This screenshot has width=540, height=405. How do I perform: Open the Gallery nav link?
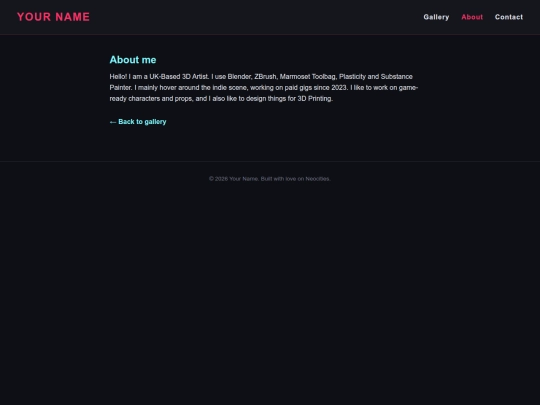pyautogui.click(x=436, y=17)
